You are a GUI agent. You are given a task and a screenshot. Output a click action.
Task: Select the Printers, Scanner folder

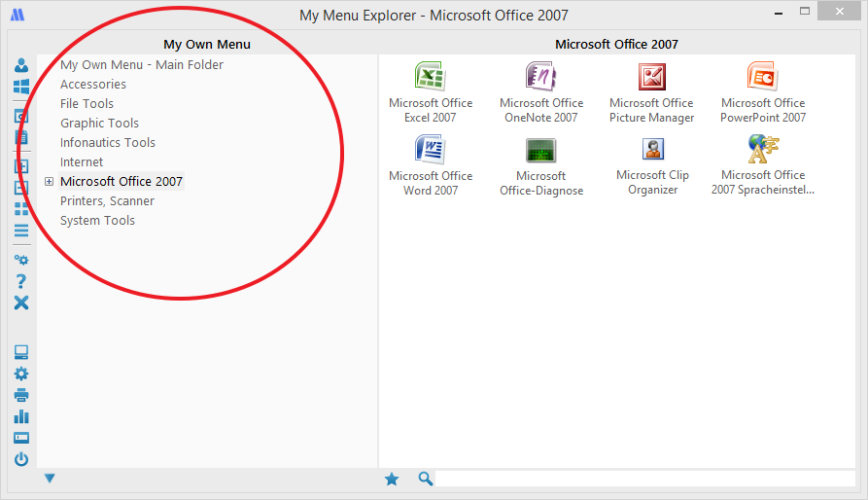click(107, 201)
